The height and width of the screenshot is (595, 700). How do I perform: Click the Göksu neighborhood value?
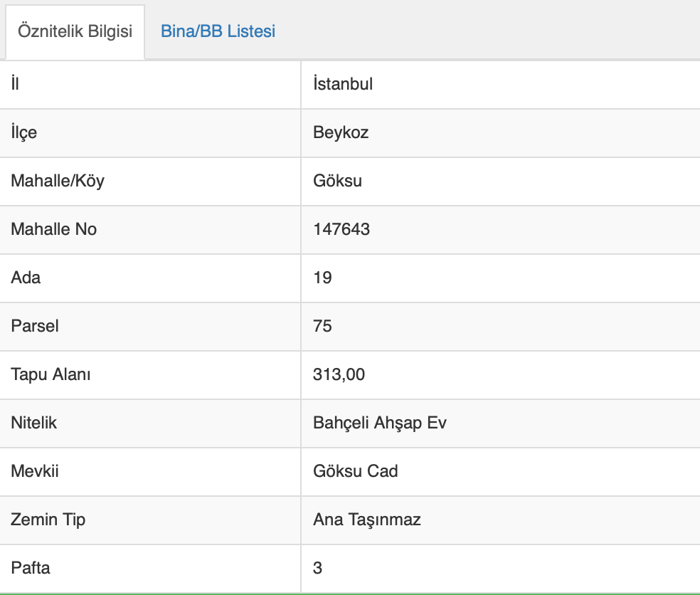pos(337,181)
